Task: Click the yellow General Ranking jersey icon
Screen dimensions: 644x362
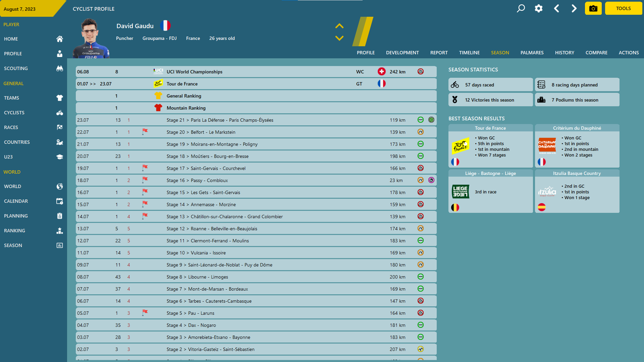Action: pyautogui.click(x=158, y=96)
